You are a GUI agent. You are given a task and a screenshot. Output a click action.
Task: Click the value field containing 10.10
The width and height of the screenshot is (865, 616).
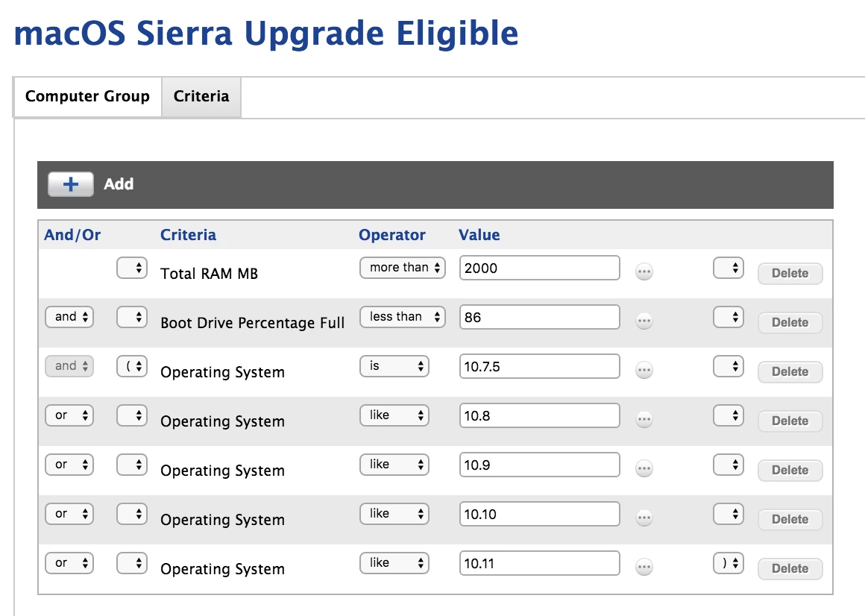click(x=540, y=514)
